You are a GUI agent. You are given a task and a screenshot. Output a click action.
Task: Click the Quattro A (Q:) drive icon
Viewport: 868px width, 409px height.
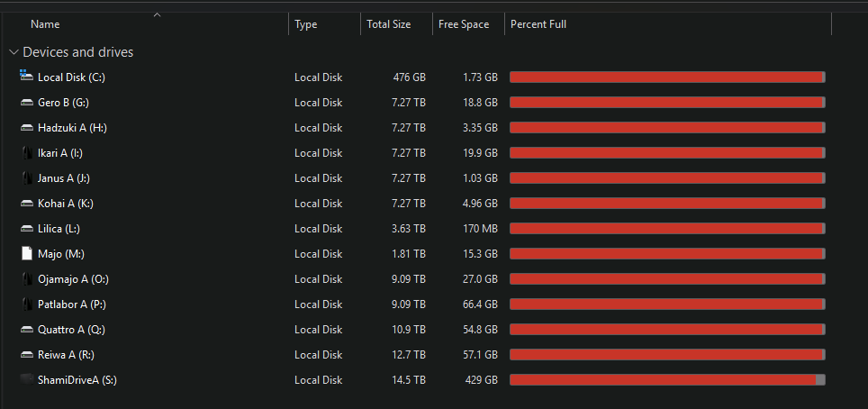pyautogui.click(x=27, y=329)
